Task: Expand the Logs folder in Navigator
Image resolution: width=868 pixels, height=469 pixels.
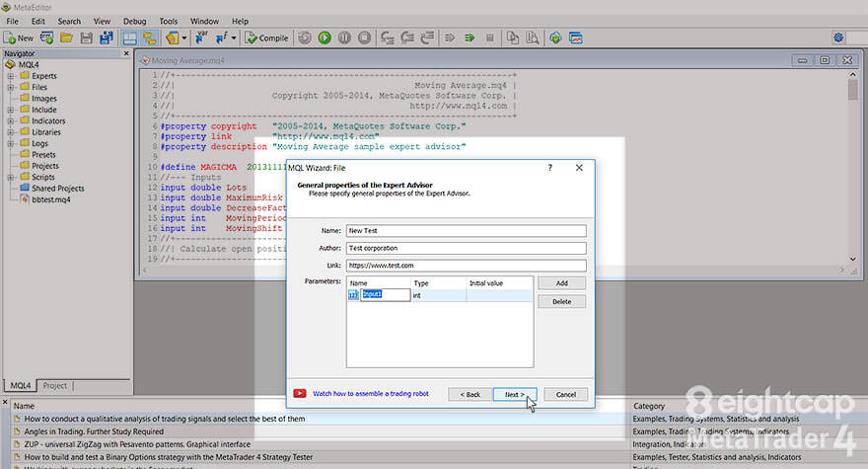Action: pos(11,143)
